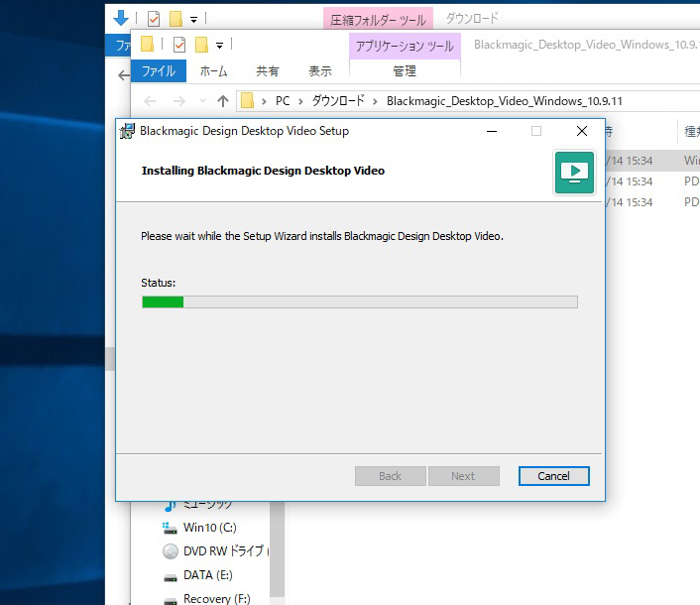Select the アプリケーション ツール contextual tab
The image size is (700, 605).
[x=405, y=46]
